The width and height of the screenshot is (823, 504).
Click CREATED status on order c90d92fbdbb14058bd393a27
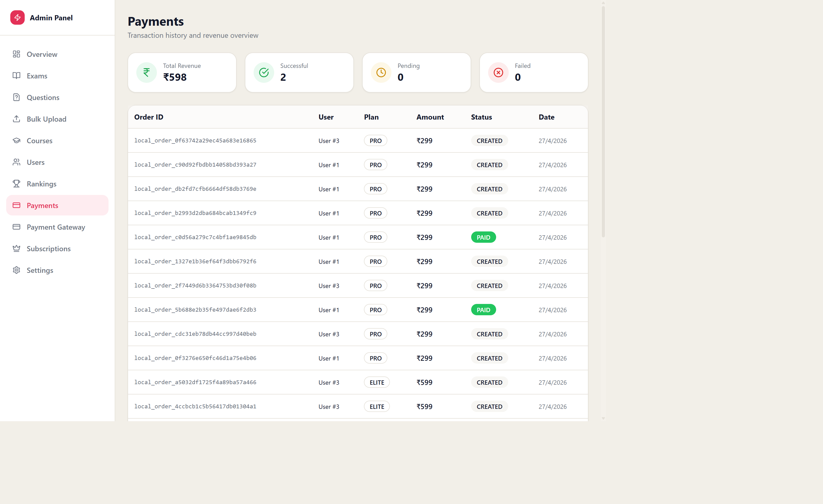(x=489, y=165)
